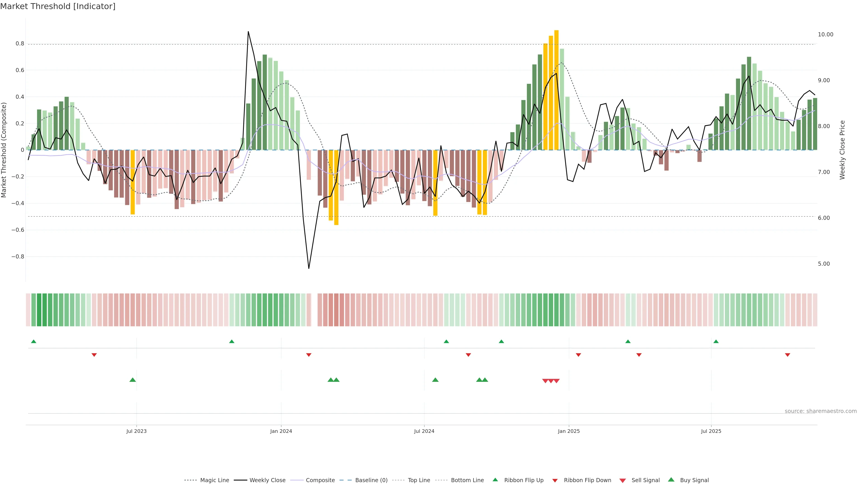Click the Top Line legend label
This screenshot has width=868, height=488.
(x=419, y=480)
